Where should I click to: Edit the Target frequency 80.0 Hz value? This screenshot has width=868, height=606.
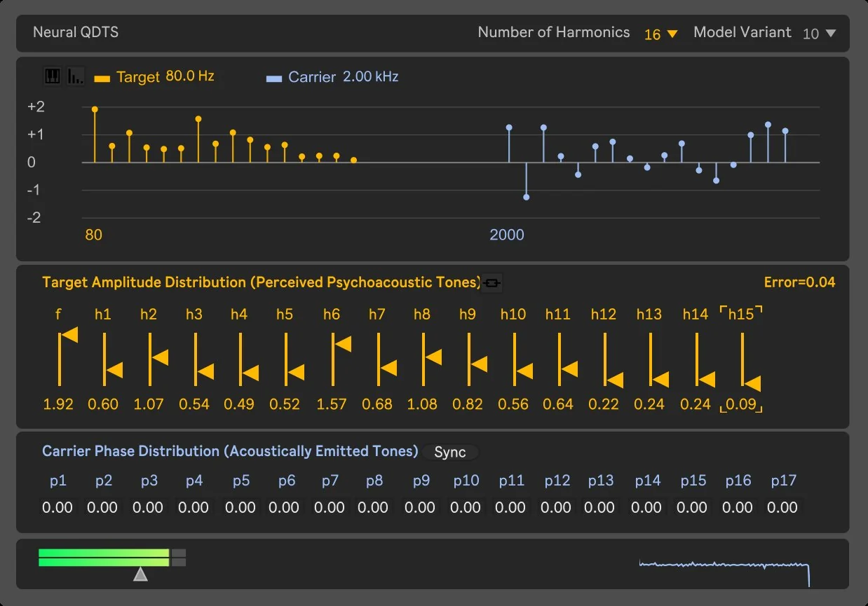190,76
